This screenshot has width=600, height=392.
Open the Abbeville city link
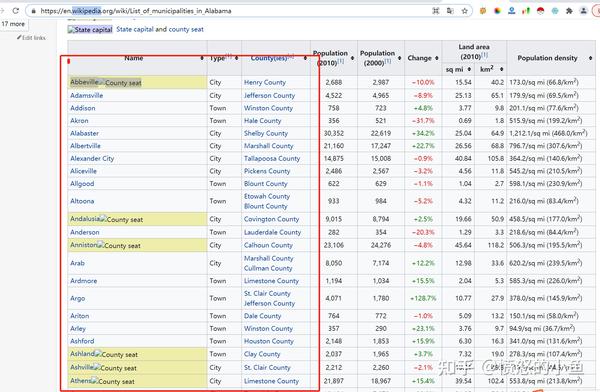tap(84, 82)
